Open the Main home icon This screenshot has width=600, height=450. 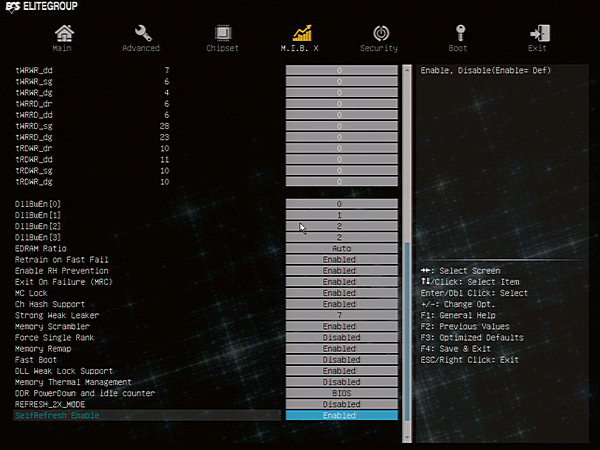[64, 33]
